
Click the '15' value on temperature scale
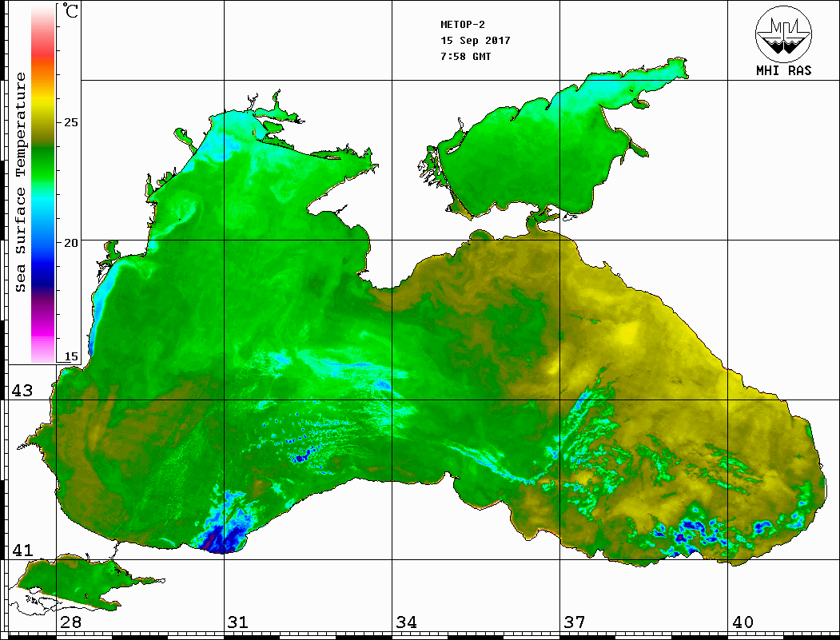(70, 356)
